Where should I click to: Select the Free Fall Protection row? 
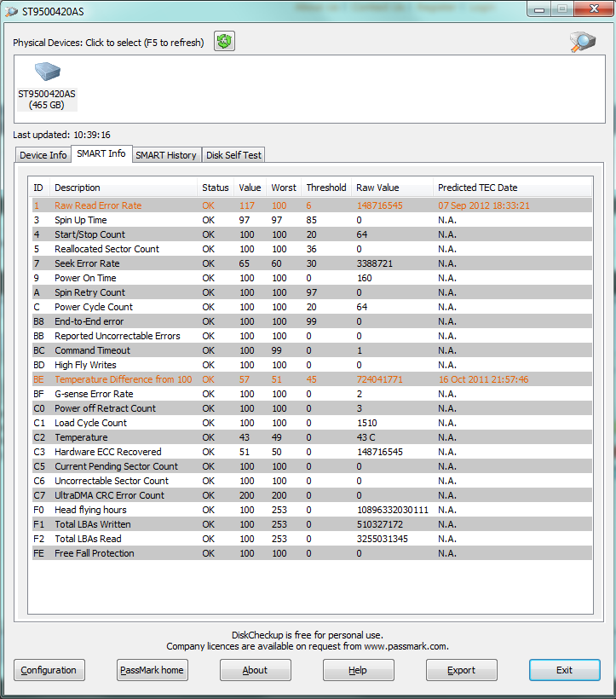pos(312,553)
